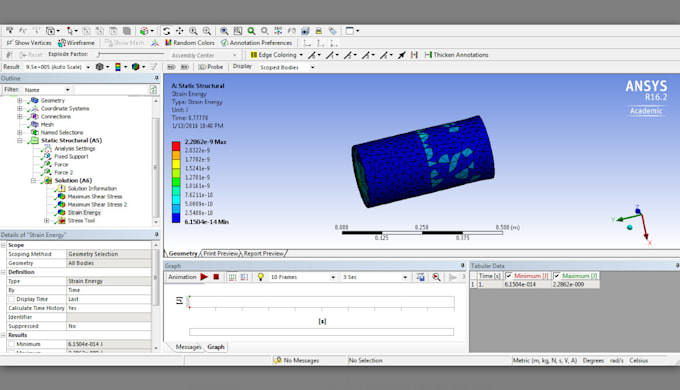Click No Messages in the status bar

(x=297, y=361)
